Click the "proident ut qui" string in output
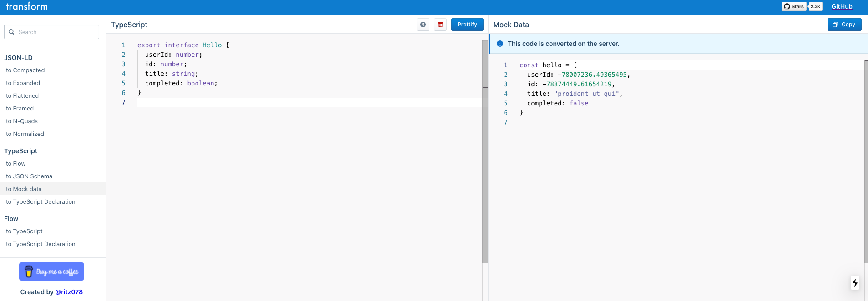 pyautogui.click(x=586, y=94)
